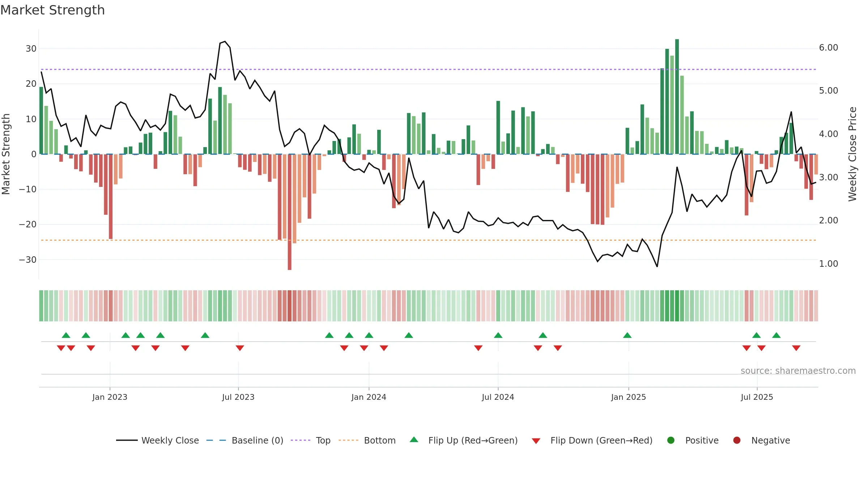Click the Jul 2025 x-axis label
Screen dimensions: 868x488
757,397
